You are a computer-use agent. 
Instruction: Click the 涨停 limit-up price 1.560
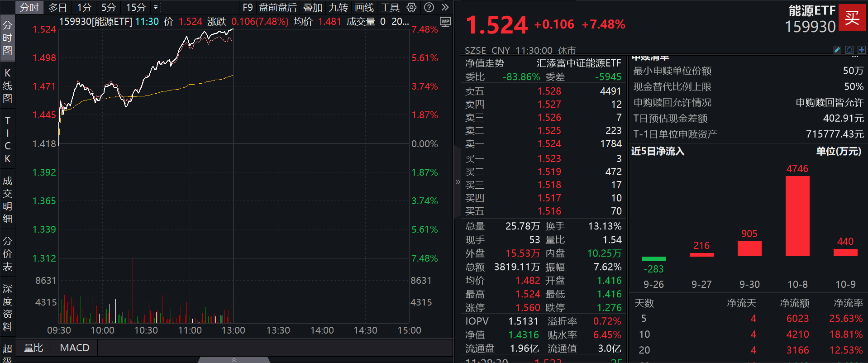pos(528,307)
